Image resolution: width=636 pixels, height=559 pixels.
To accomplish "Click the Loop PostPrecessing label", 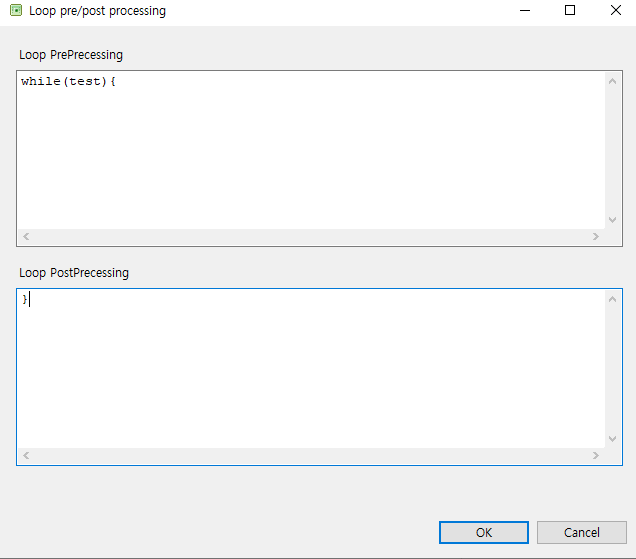I will (74, 272).
